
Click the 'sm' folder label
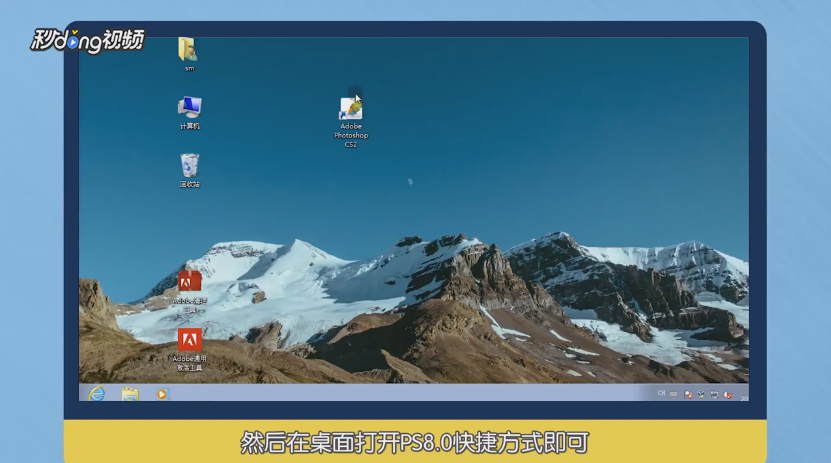click(x=190, y=68)
